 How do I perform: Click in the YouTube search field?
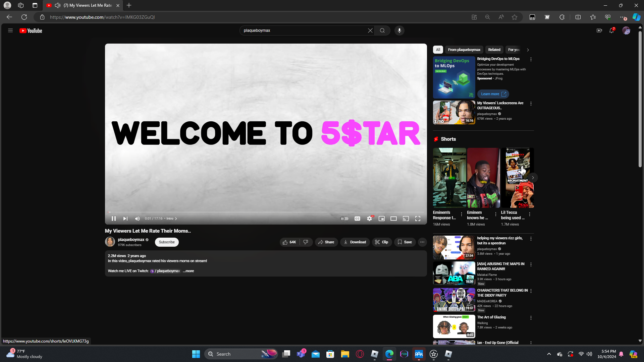305,31
